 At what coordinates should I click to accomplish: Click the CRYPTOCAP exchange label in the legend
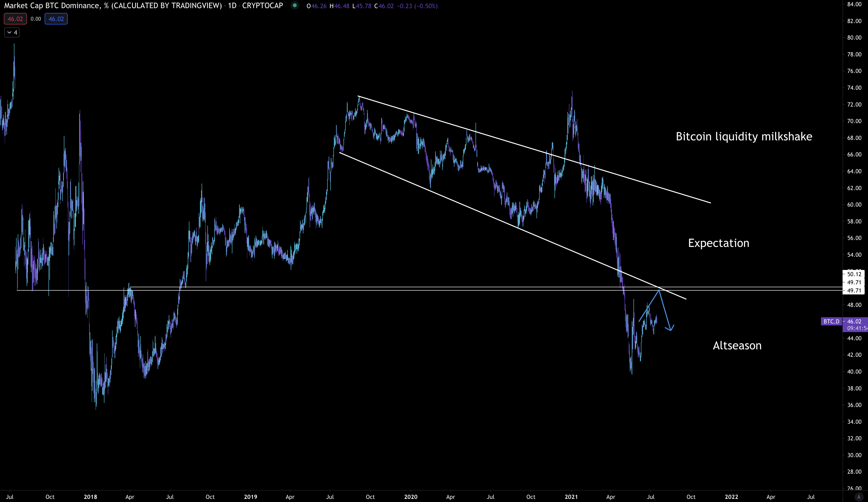262,6
